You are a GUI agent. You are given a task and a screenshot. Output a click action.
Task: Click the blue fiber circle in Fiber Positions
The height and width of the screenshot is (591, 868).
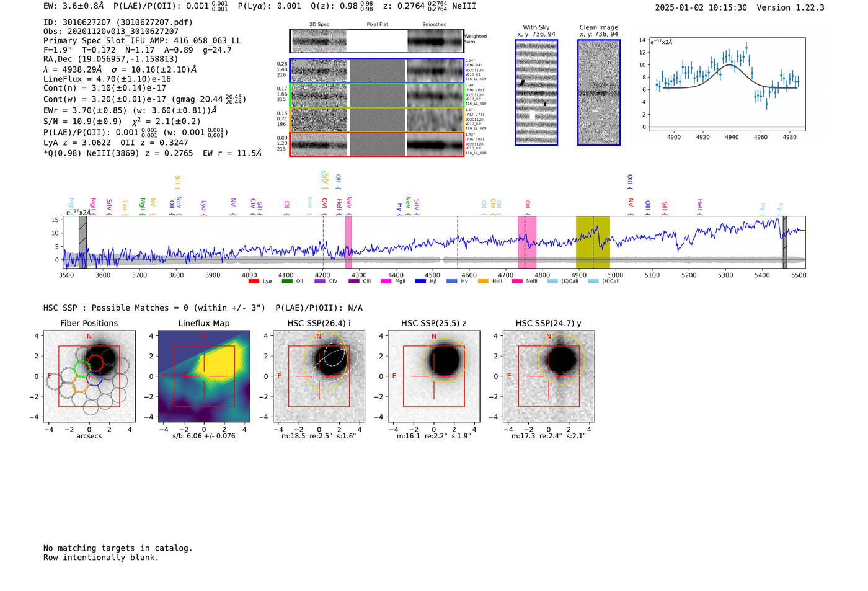(x=94, y=378)
